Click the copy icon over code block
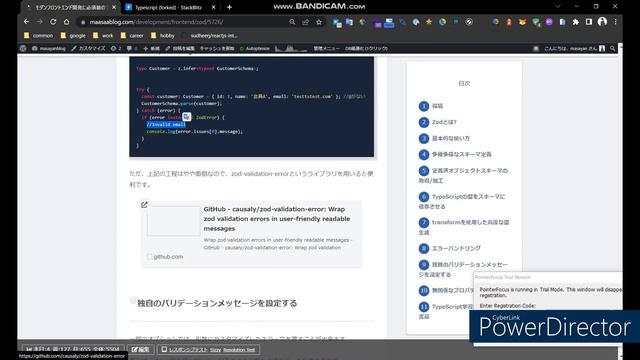 (x=187, y=117)
